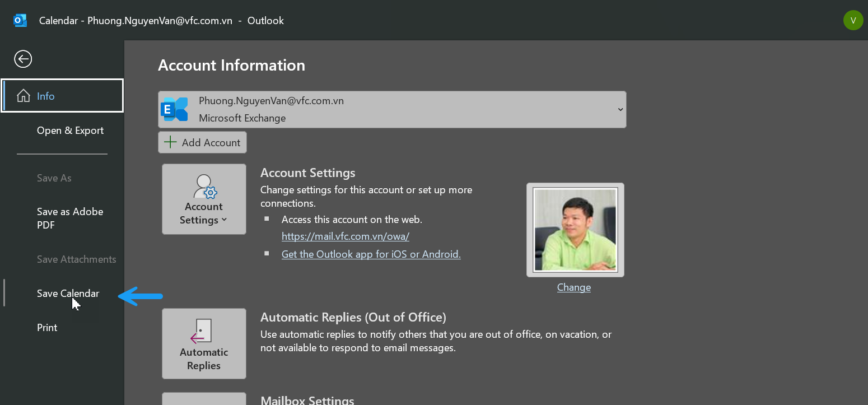Open the Account Settings dropdown button
The image size is (868, 405).
pos(204,213)
